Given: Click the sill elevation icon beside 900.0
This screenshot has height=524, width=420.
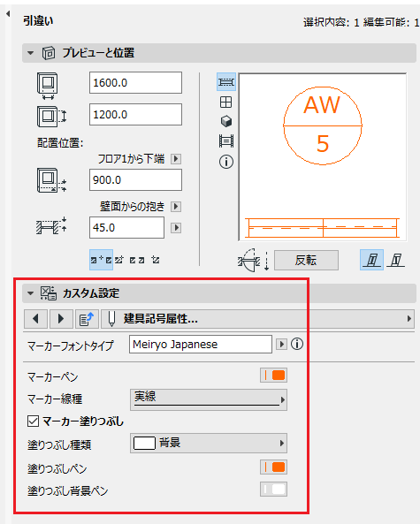Looking at the screenshot, I should [51, 180].
